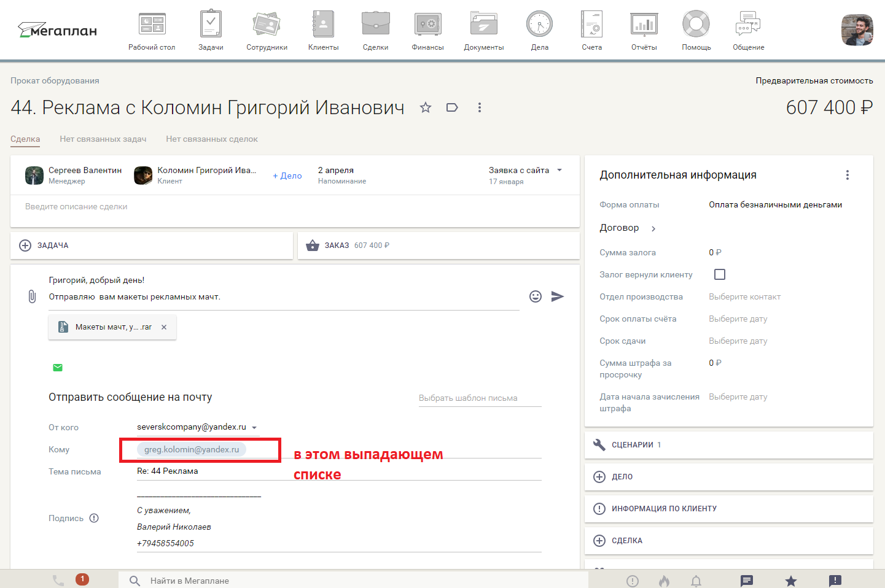Viewport: 885px width, 588px height.
Task: Click the attach file paperclip icon
Action: [x=32, y=297]
